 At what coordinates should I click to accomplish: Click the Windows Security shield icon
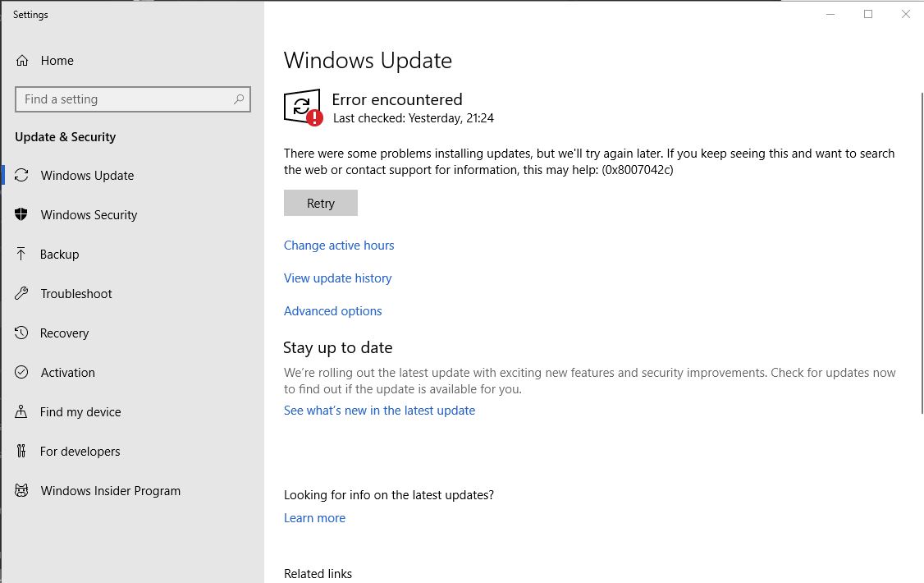[x=21, y=214]
